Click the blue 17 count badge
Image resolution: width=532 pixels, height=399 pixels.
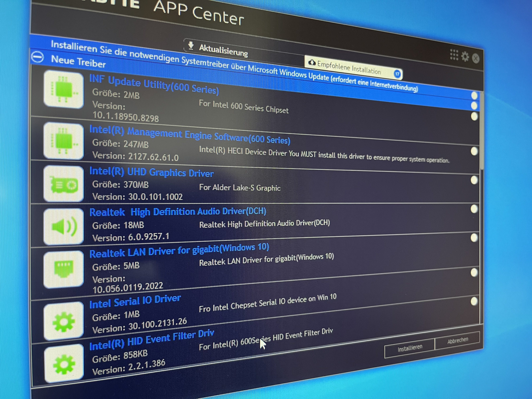coord(397,74)
